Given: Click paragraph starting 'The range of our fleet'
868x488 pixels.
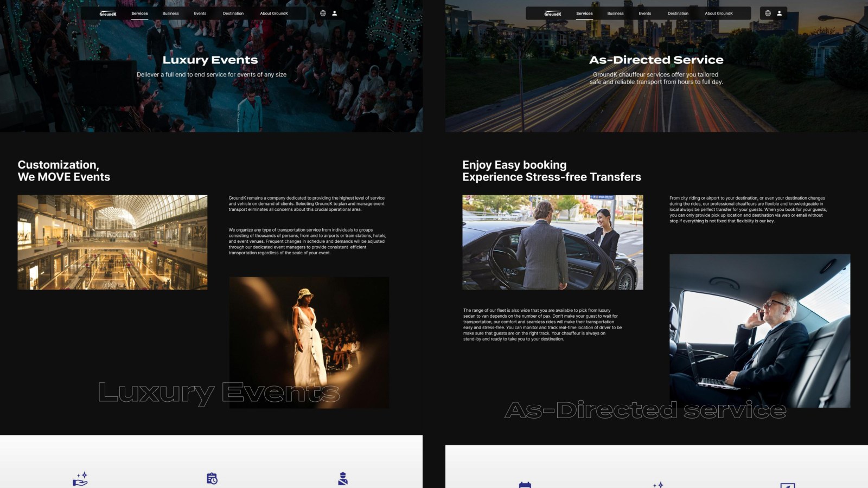Looking at the screenshot, I should tap(542, 325).
